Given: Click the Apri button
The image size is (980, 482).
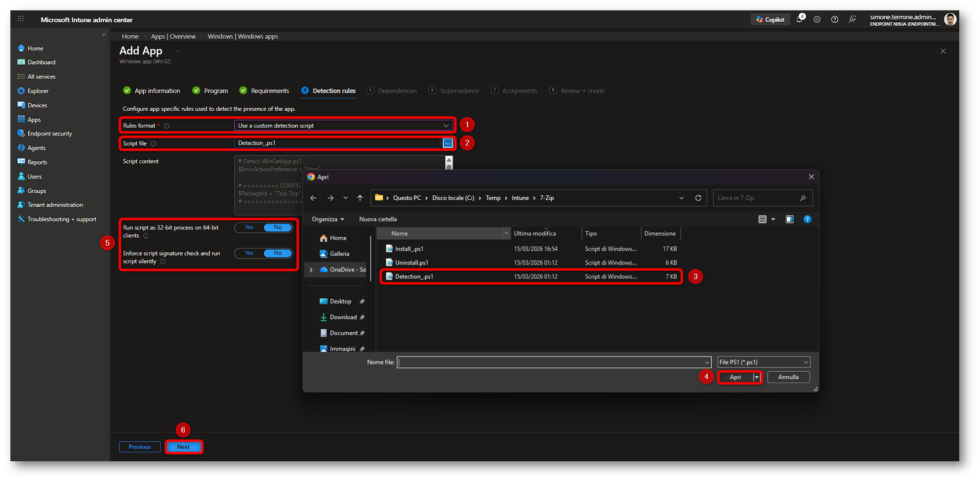Looking at the screenshot, I should coord(735,377).
